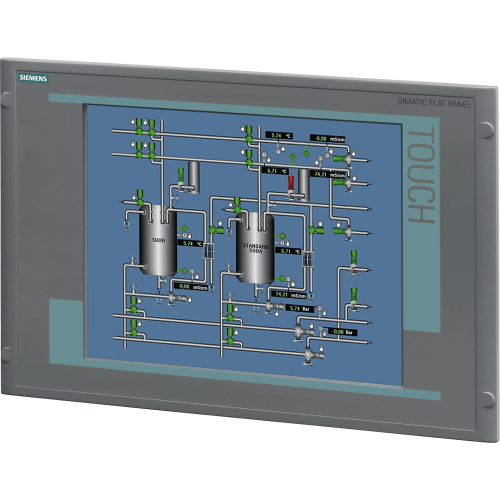Select the small gray tank with green valve

coord(194,177)
